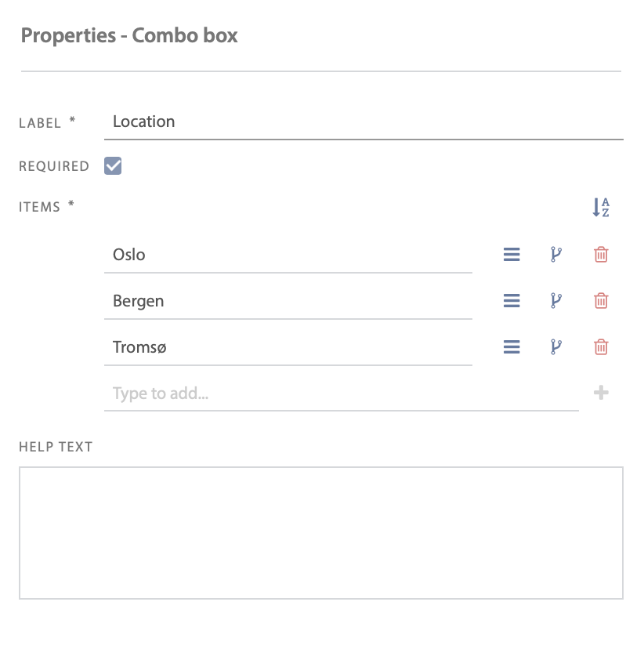Click inside the Help Text area
Screen dimensions: 644x649
(320, 533)
